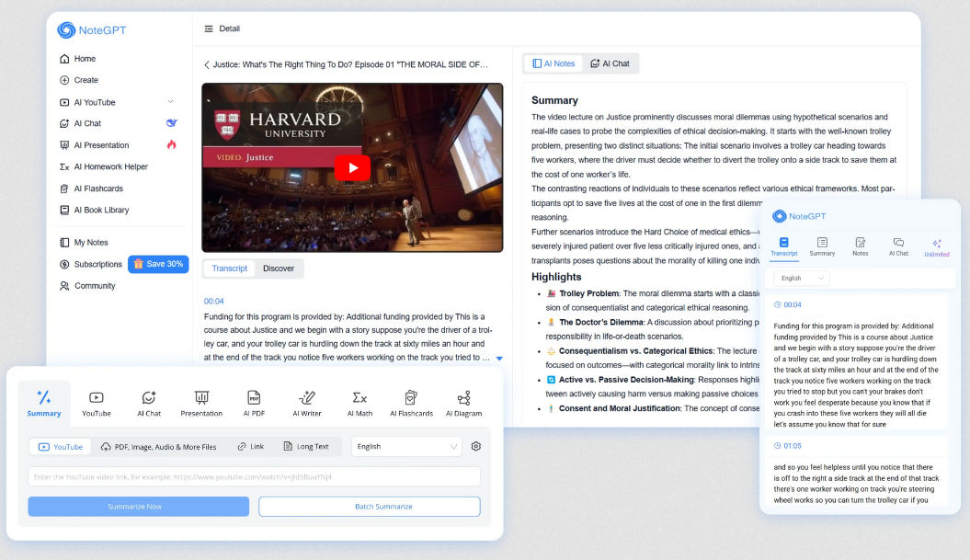Open Create in the sidebar
This screenshot has width=970, height=560.
click(79, 80)
